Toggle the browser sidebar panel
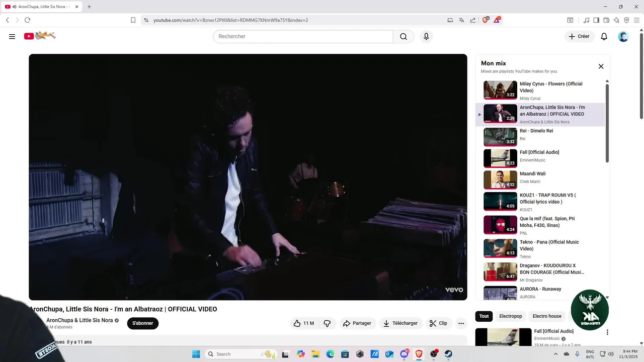The height and width of the screenshot is (362, 644). [x=596, y=20]
